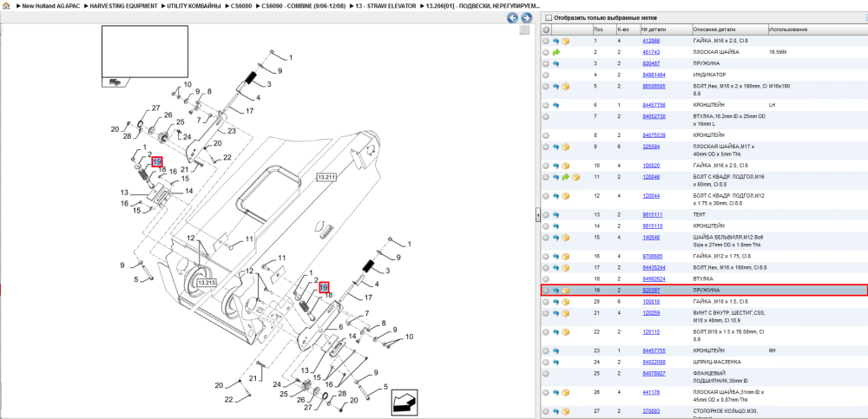868x419 pixels.
Task: Click the blue arrow icon for part 9815110
Action: coord(556,226)
